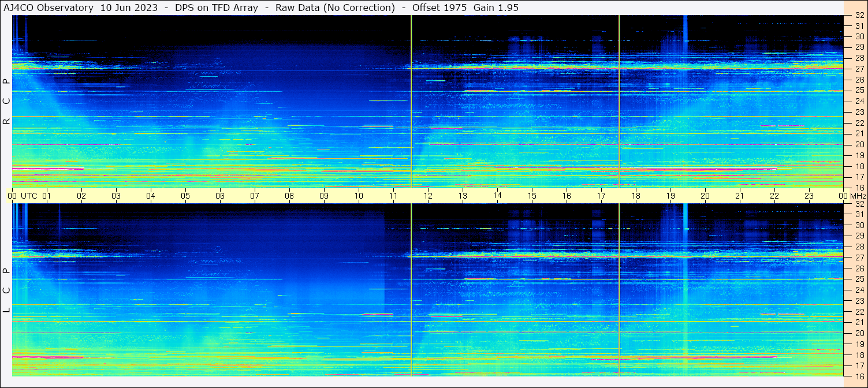Click green marker near 11:30 in LCP spectrogram
This screenshot has width=868, height=388.
[x=411, y=290]
